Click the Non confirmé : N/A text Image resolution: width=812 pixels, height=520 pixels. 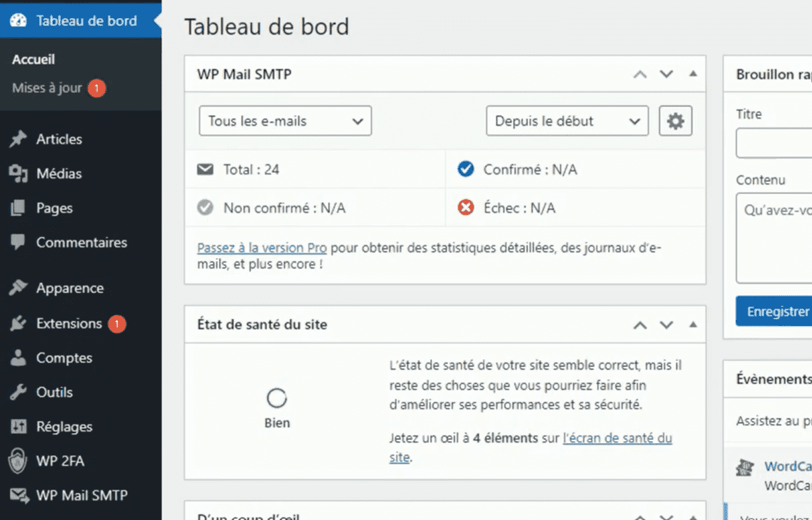[x=284, y=208]
